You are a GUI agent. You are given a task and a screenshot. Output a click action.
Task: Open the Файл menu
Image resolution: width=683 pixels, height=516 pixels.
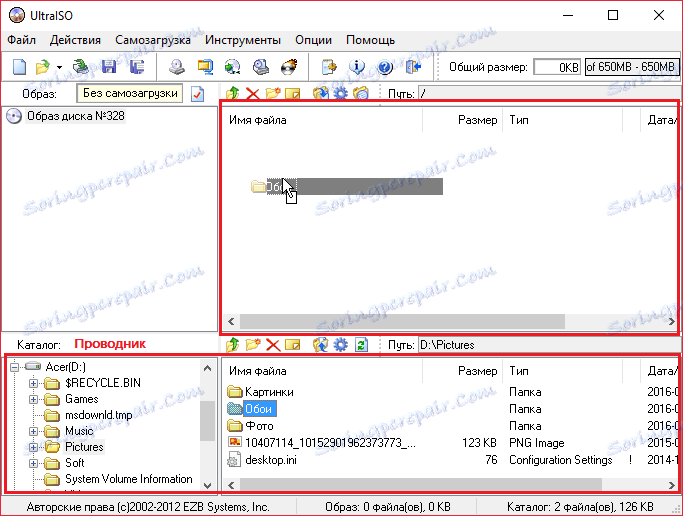pyautogui.click(x=21, y=40)
